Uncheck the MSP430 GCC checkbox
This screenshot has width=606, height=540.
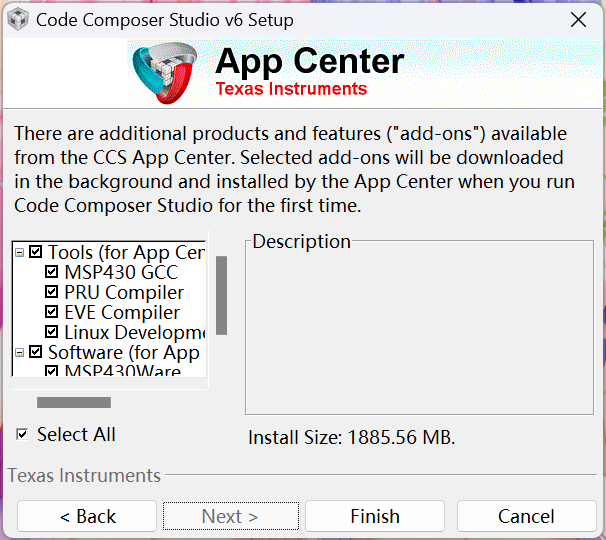click(51, 272)
